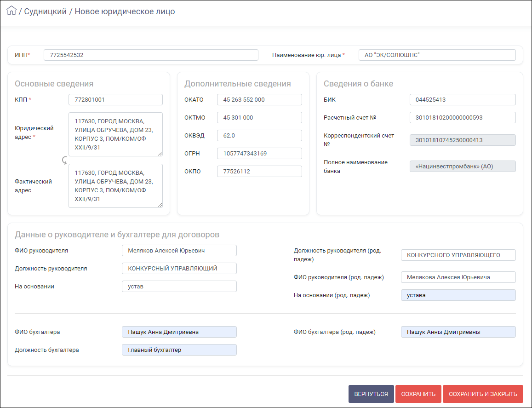The image size is (532, 408).
Task: Edit На основании (род. падеж) field
Action: 458,295
